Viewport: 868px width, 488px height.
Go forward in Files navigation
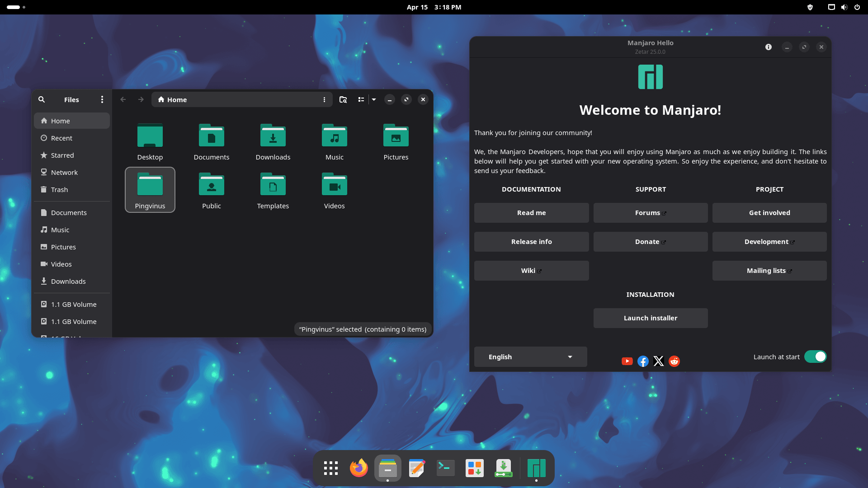point(141,99)
